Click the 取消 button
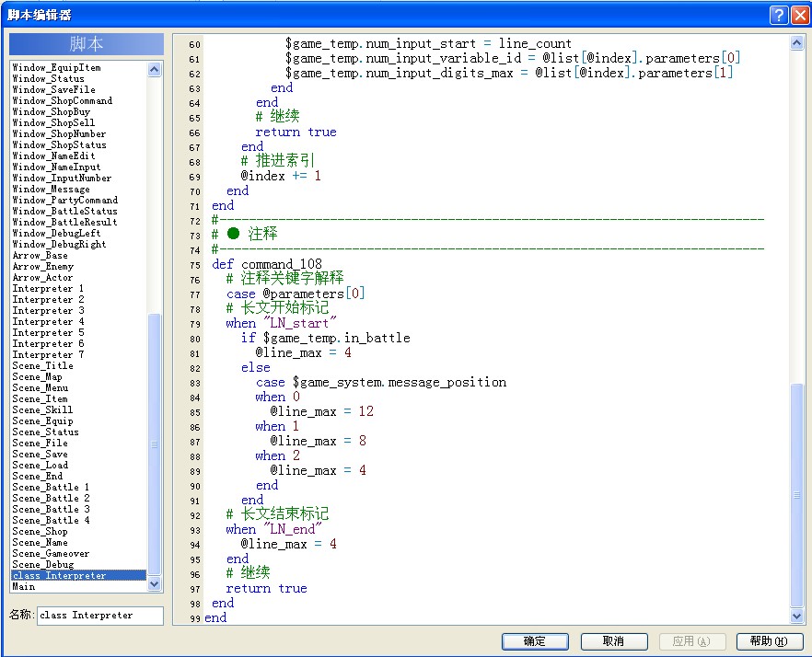This screenshot has width=812, height=657. pyautogui.click(x=614, y=641)
